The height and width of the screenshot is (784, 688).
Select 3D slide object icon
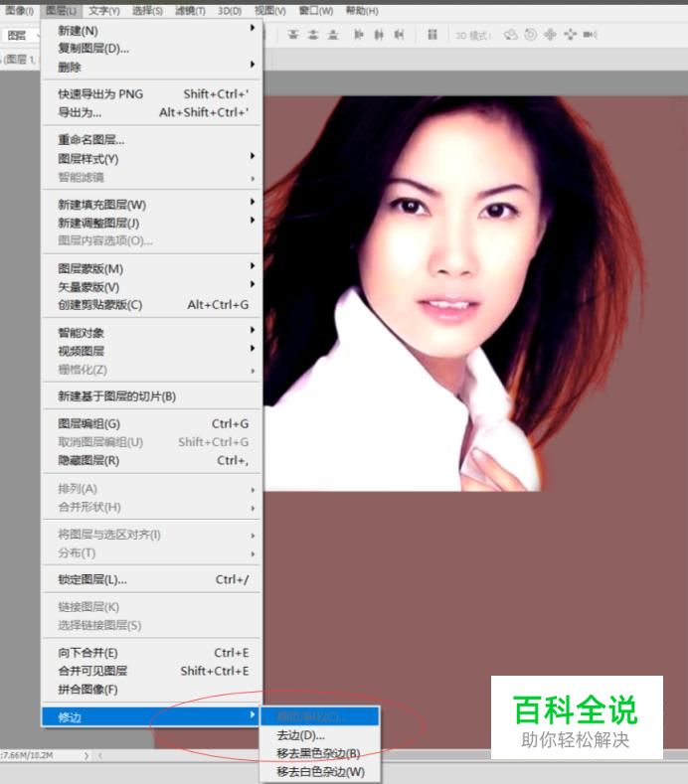571,35
